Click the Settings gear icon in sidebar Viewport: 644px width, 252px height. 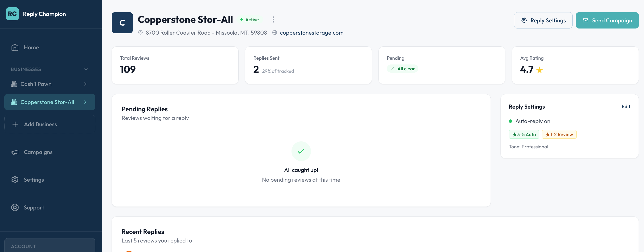coord(15,180)
